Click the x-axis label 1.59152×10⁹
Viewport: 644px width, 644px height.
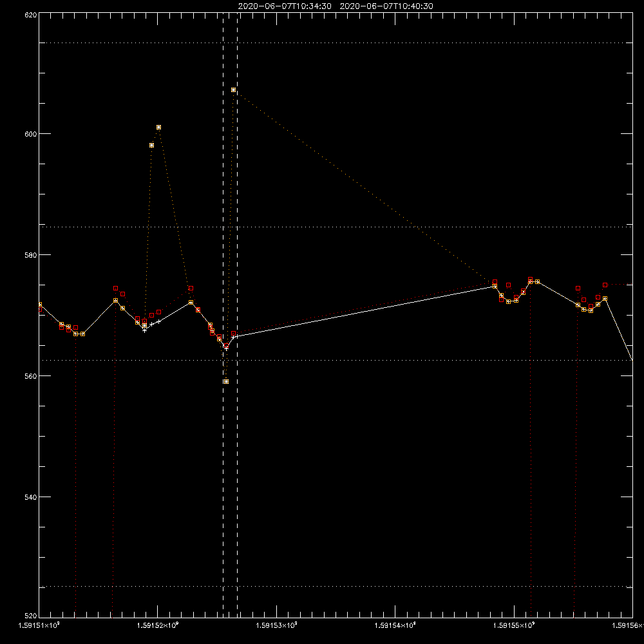coord(158,625)
